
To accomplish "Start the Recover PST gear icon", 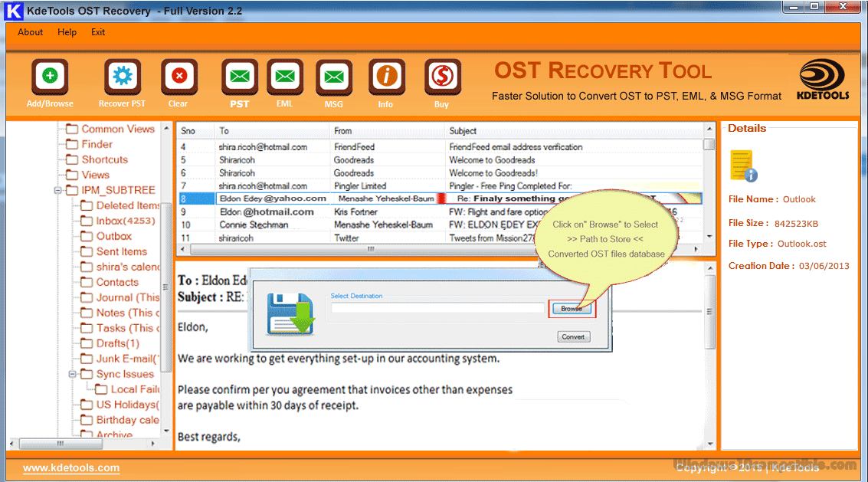I will point(122,77).
